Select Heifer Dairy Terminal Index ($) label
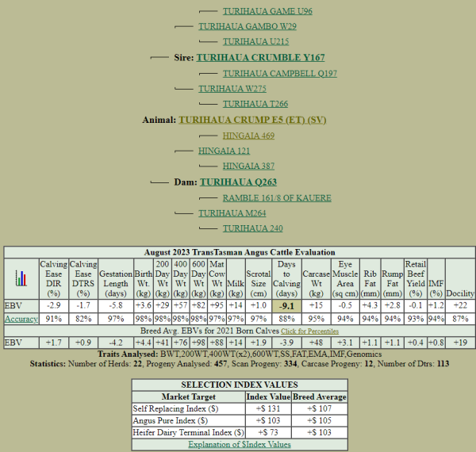The height and width of the screenshot is (452, 476). tap(188, 433)
